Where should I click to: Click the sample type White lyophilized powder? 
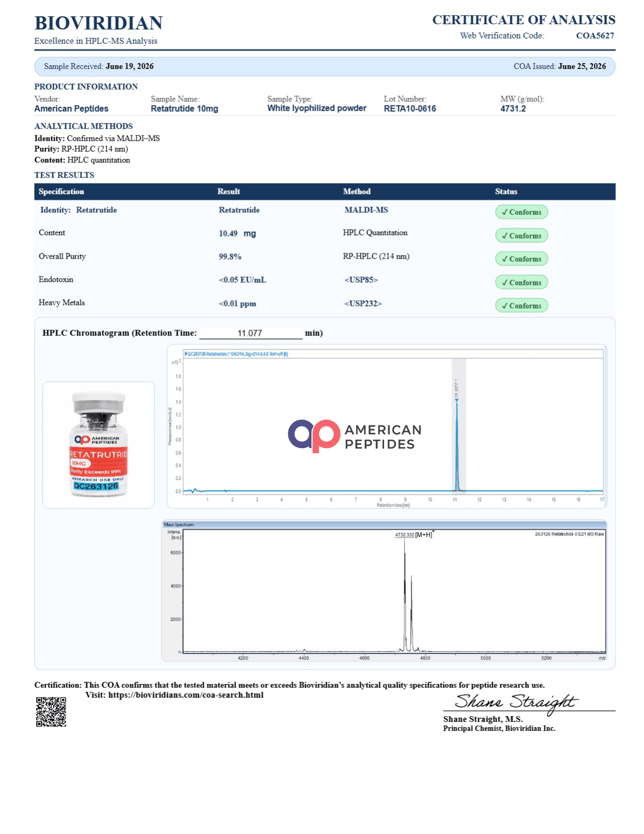tap(317, 108)
